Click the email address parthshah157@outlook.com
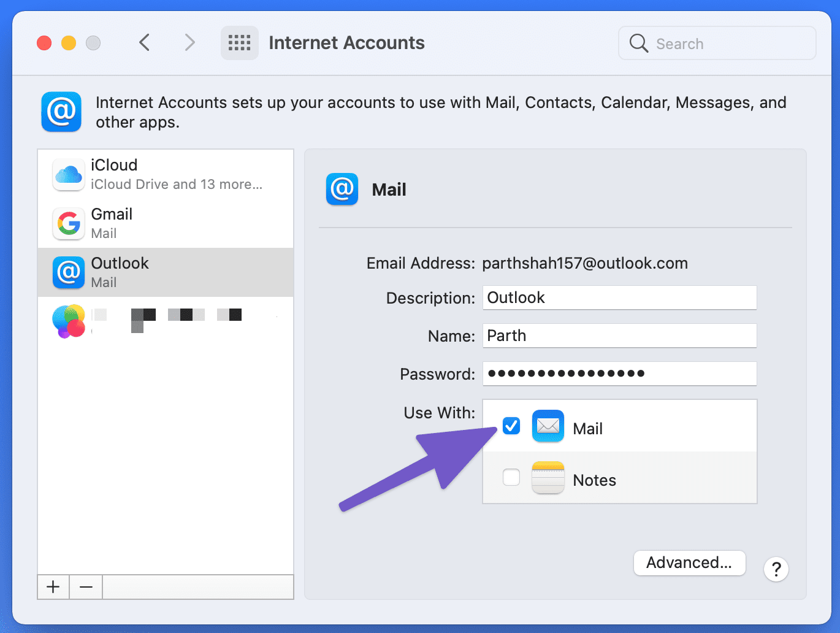This screenshot has height=633, width=840. pyautogui.click(x=585, y=263)
